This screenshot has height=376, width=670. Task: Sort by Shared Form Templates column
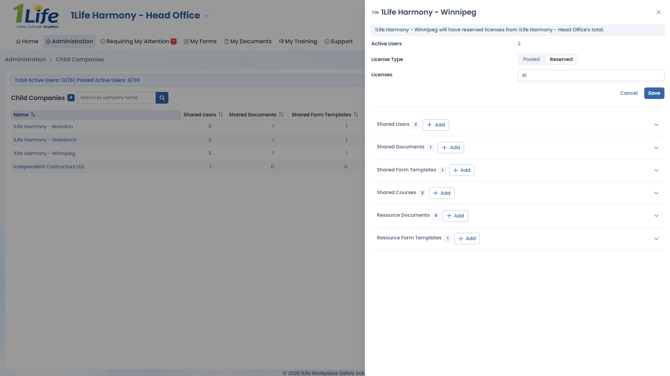[x=325, y=115]
